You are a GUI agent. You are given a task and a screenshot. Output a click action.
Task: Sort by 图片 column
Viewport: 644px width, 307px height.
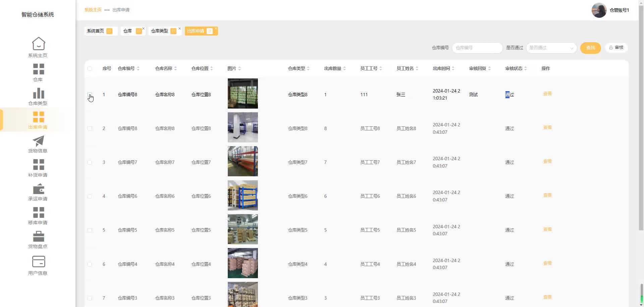click(x=239, y=68)
